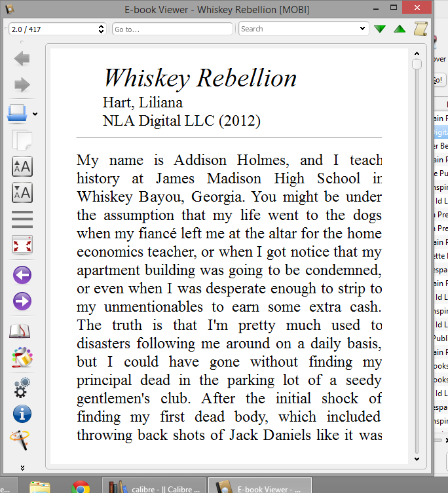
Task: Click into the Search text box
Action: click(x=298, y=29)
